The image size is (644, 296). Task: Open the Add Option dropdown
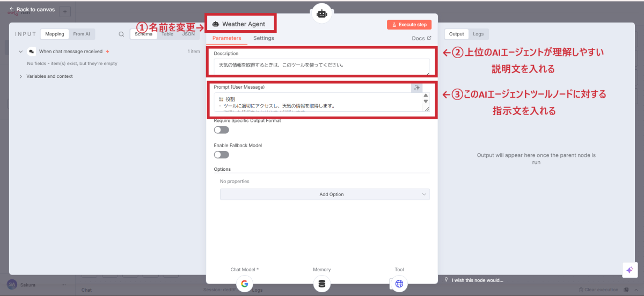point(325,194)
